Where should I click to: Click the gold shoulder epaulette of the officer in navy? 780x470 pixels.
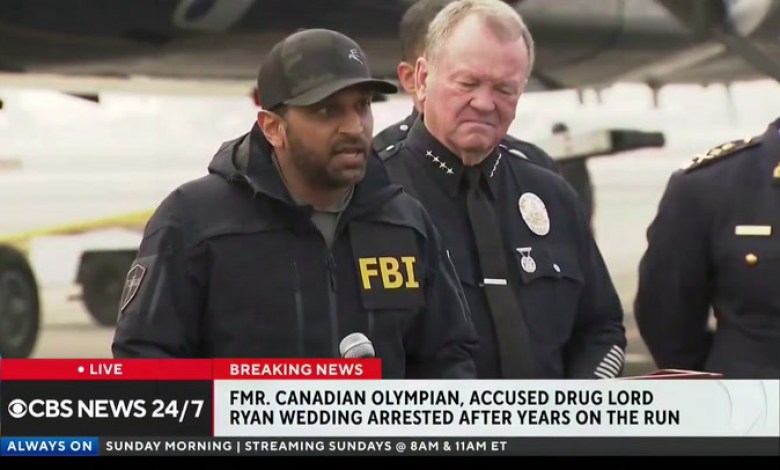click(x=721, y=153)
